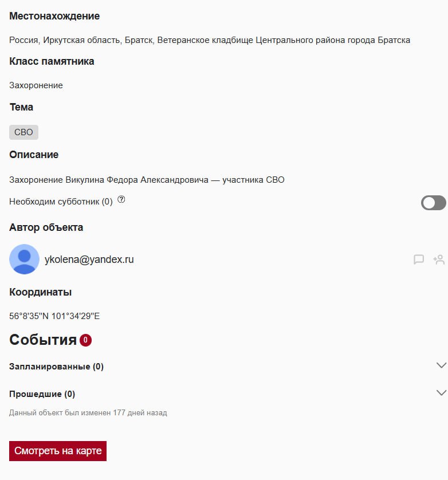
Task: Open the message icon beside the author
Action: [x=419, y=259]
